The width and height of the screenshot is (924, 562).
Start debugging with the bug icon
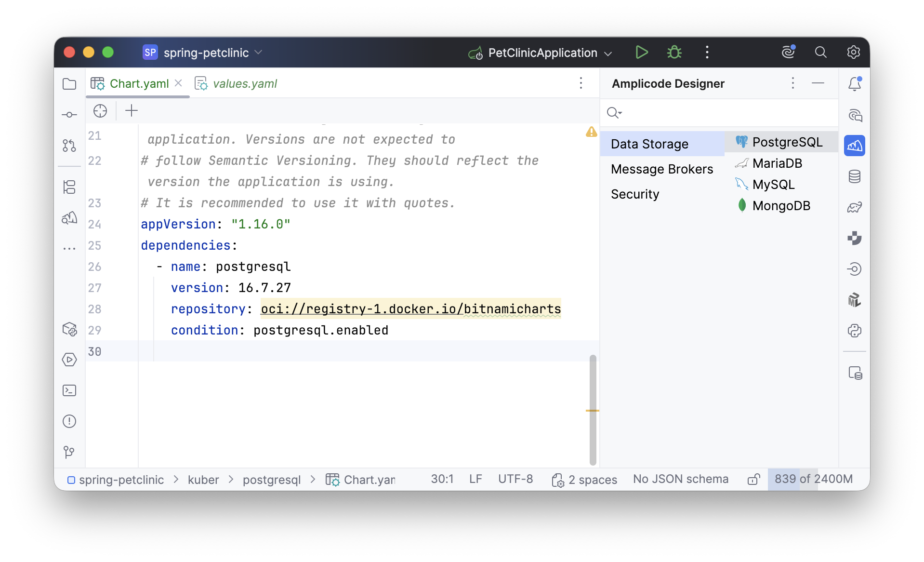(x=674, y=53)
